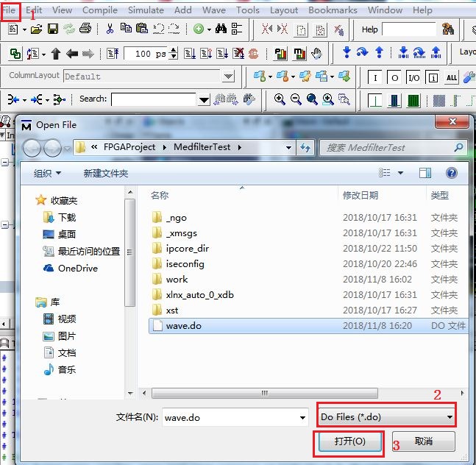The height and width of the screenshot is (465, 476).
Task: Click the 新建文件夹 new folder button
Action: [x=106, y=173]
